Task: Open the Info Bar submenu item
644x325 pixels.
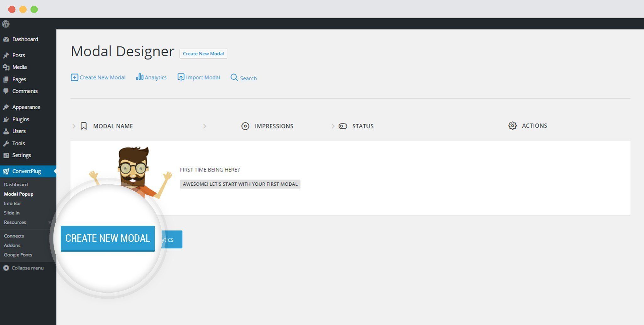Action: (12, 203)
